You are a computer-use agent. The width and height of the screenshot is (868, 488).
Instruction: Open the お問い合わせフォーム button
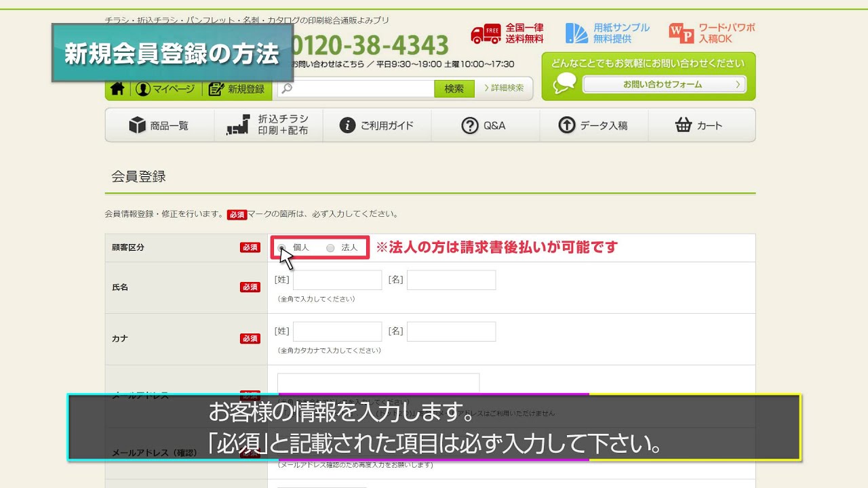[665, 85]
